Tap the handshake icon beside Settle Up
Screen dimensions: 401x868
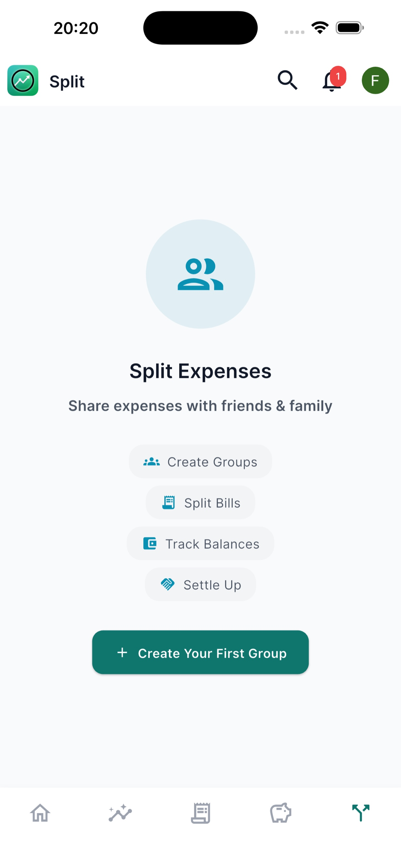pos(168,584)
